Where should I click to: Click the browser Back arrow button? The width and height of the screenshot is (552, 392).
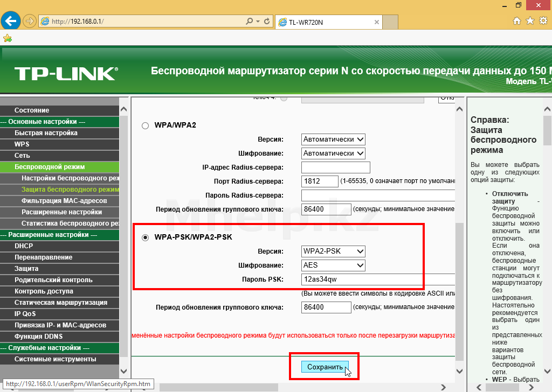tap(11, 21)
